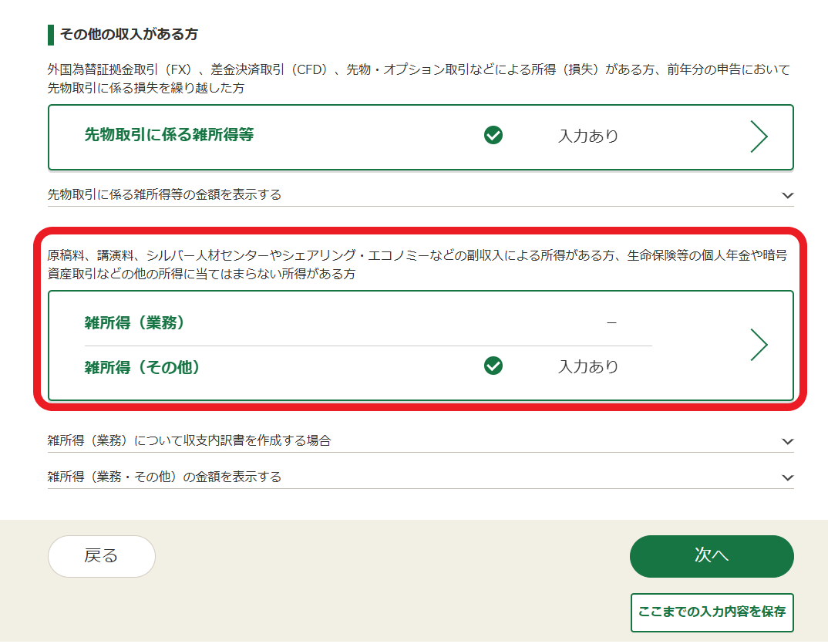
Task: Click the dash indicator next to 雑所得（業務）
Action: tap(613, 323)
